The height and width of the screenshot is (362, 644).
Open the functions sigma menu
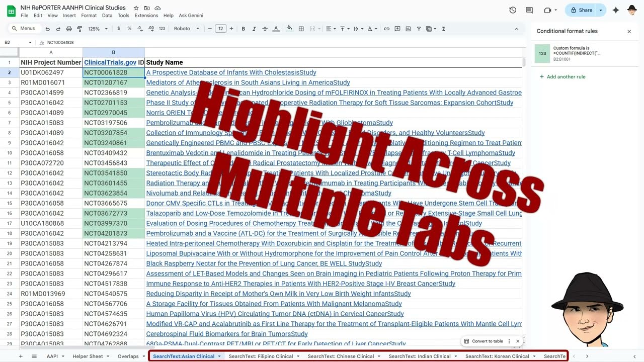444,29
